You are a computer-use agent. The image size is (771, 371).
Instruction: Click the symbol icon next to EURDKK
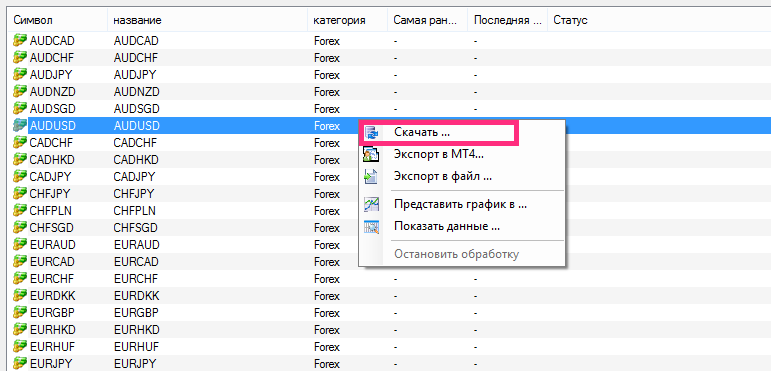(20, 296)
